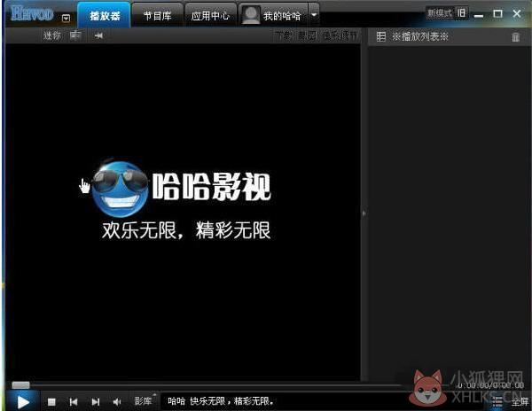Image resolution: width=532 pixels, height=411 pixels.
Task: Start playback with the Play button
Action: pos(23,402)
